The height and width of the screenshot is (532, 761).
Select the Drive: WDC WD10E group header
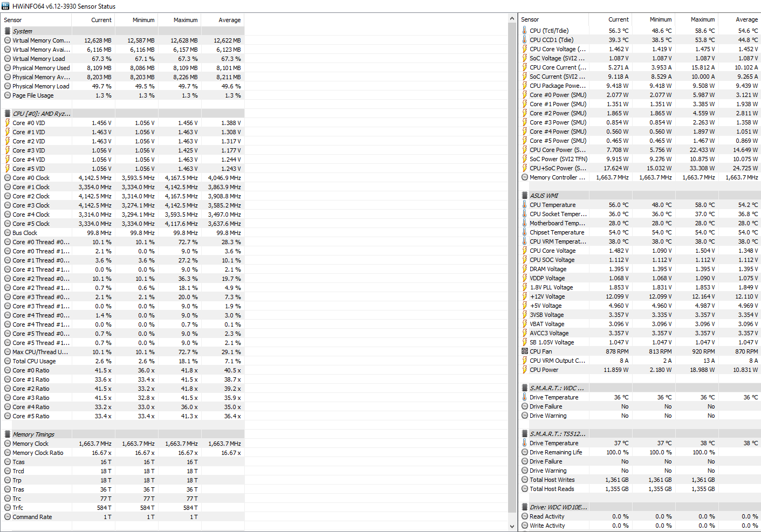558,507
